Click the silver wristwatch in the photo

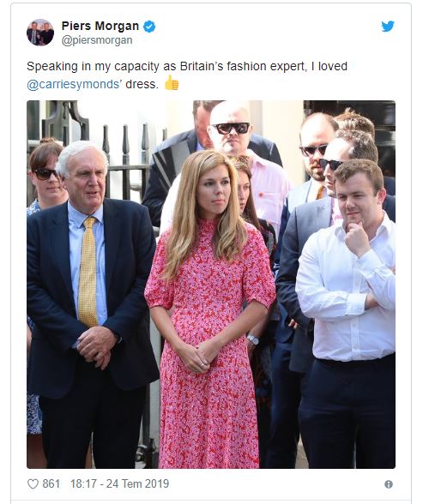253,339
